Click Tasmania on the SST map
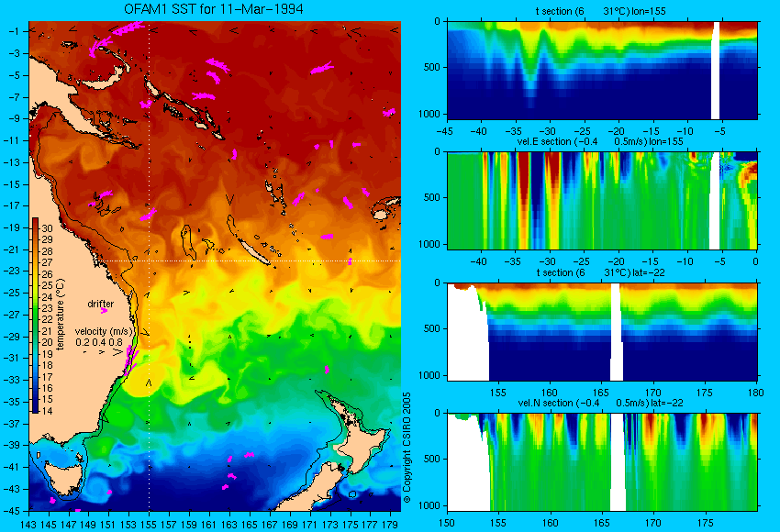This screenshot has height=532, width=780. click(62, 478)
